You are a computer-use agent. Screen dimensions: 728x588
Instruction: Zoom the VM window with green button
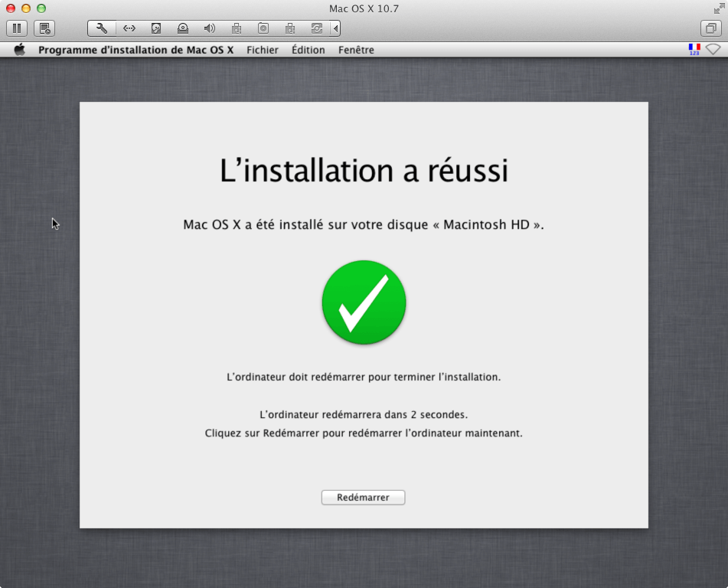pos(41,8)
